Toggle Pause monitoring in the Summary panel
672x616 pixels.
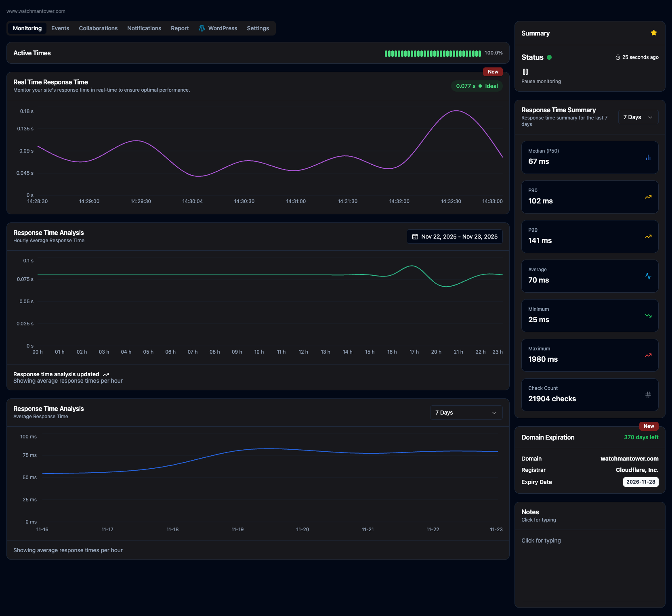pyautogui.click(x=526, y=72)
